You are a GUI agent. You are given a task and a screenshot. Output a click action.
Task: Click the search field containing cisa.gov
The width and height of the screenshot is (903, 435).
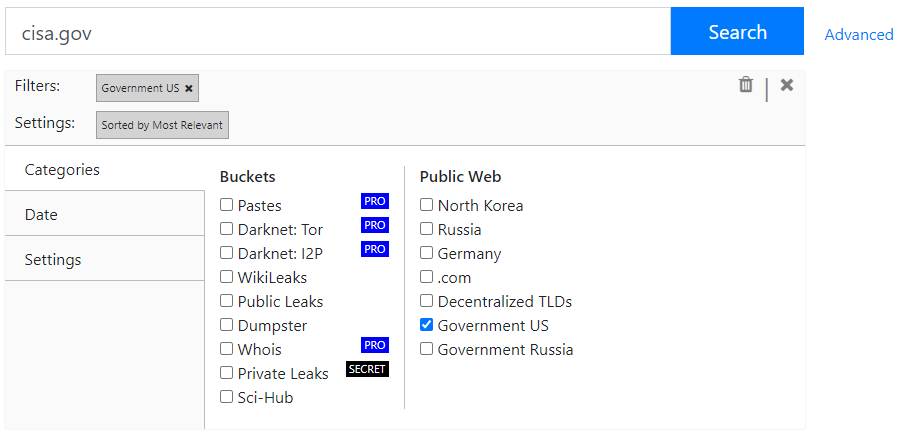[338, 33]
